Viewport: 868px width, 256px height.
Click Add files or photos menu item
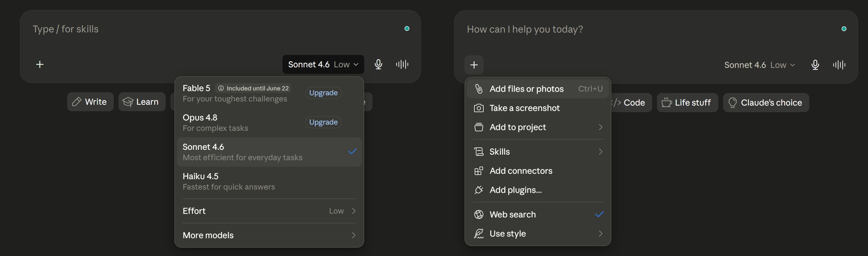tap(538, 89)
